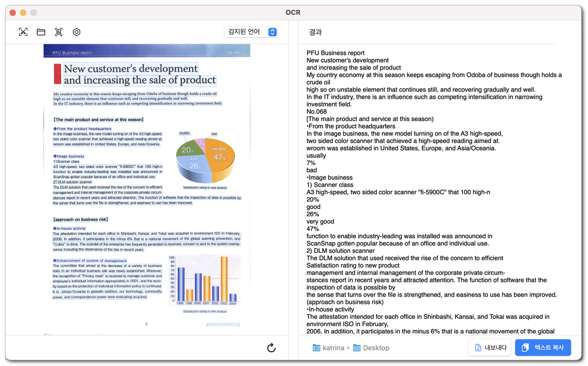Open file using the folder icon
The image size is (588, 366).
41,32
